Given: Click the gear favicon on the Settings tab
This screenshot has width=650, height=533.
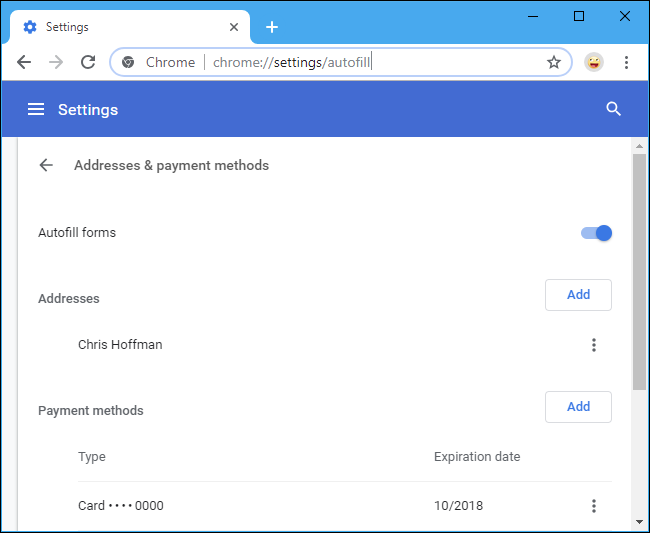Looking at the screenshot, I should coord(30,27).
